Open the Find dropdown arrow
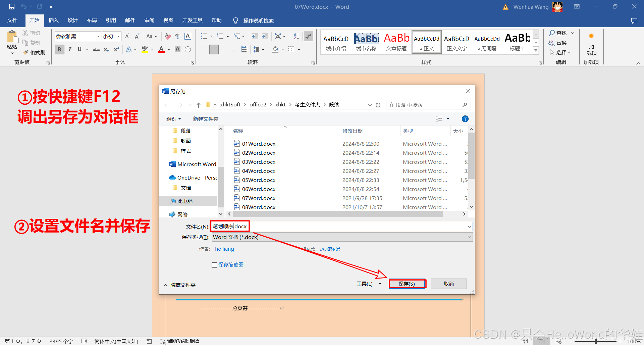Screen dimensions: 644x345 coord(572,33)
